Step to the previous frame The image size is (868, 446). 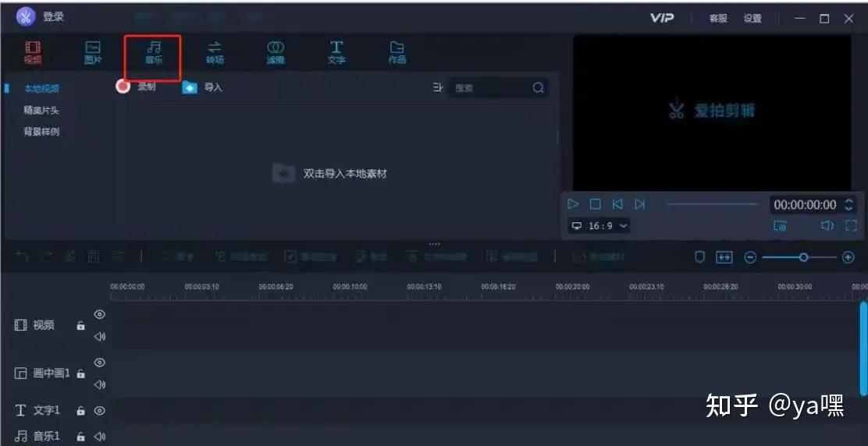617,204
